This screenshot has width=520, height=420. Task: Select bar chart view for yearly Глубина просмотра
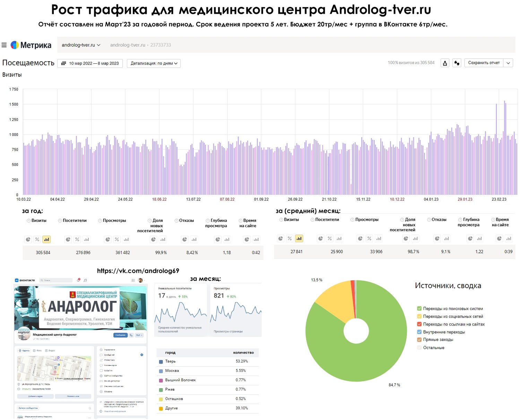227,239
